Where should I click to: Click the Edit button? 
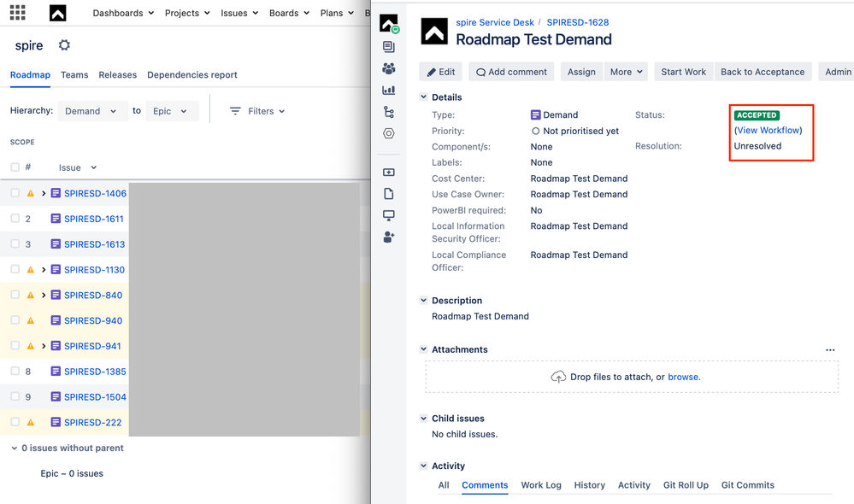(440, 72)
